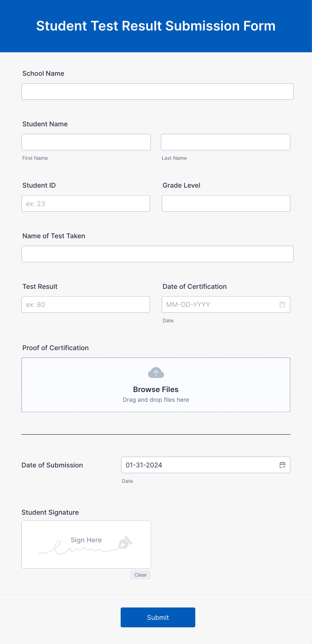Click the Student Test Result Submission Form header
This screenshot has width=312, height=644.
(x=156, y=26)
